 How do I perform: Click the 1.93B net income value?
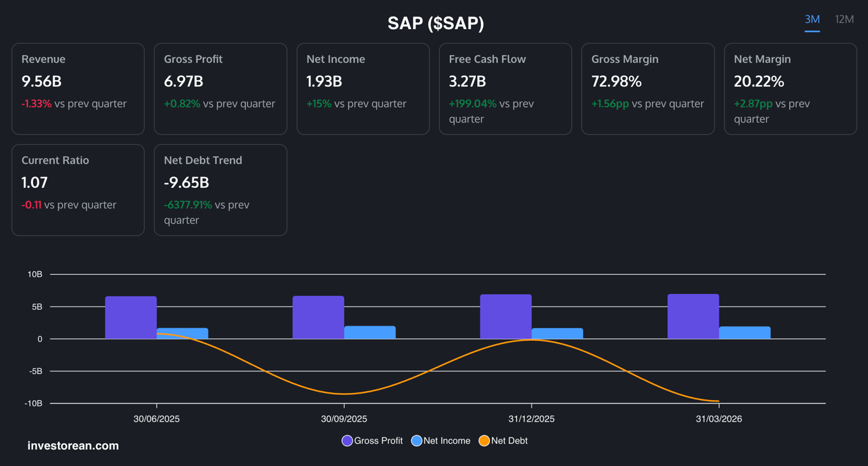[x=324, y=81]
